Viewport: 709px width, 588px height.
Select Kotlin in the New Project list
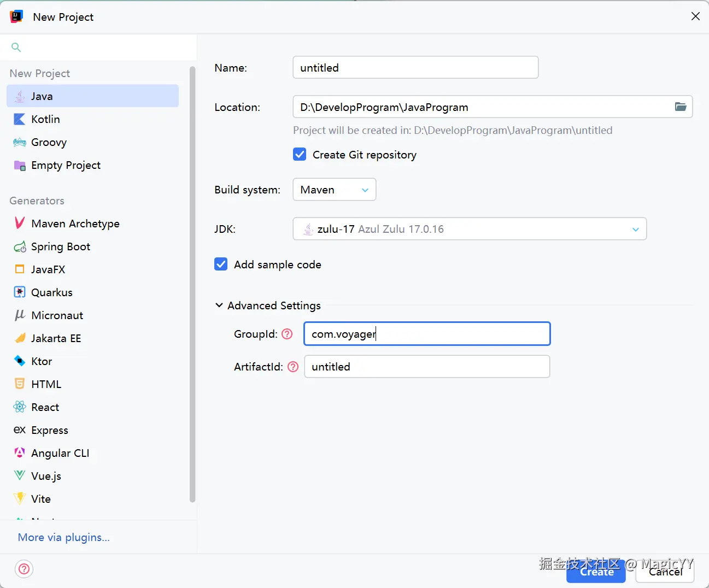click(x=45, y=119)
